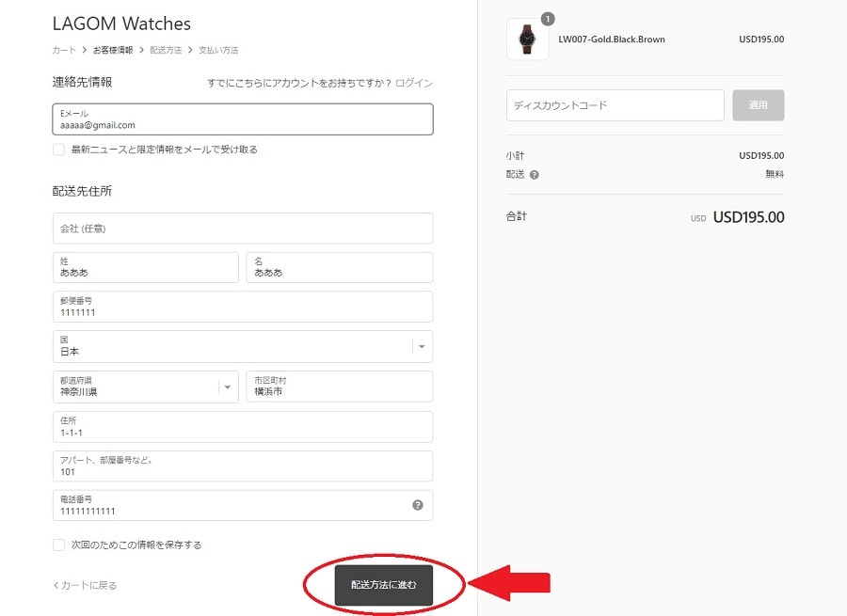
Task: Click the quantity badge on watch thumbnail
Action: pyautogui.click(x=548, y=19)
